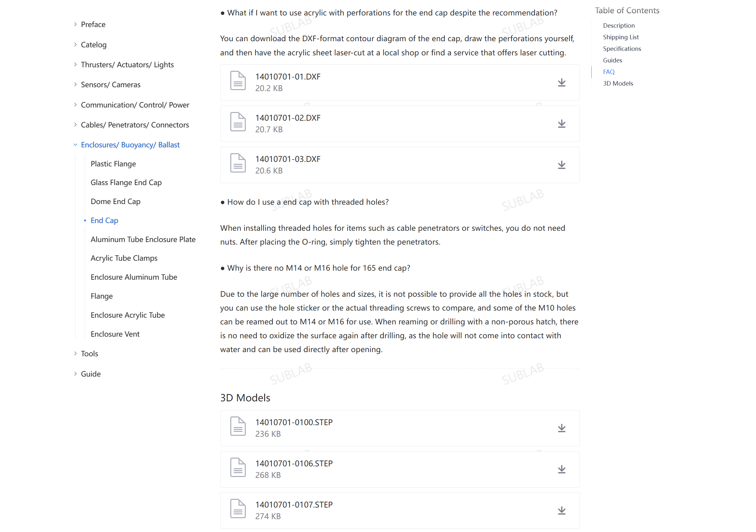Download the 14010701-01.DXF file
This screenshot has height=532, width=756.
[561, 82]
